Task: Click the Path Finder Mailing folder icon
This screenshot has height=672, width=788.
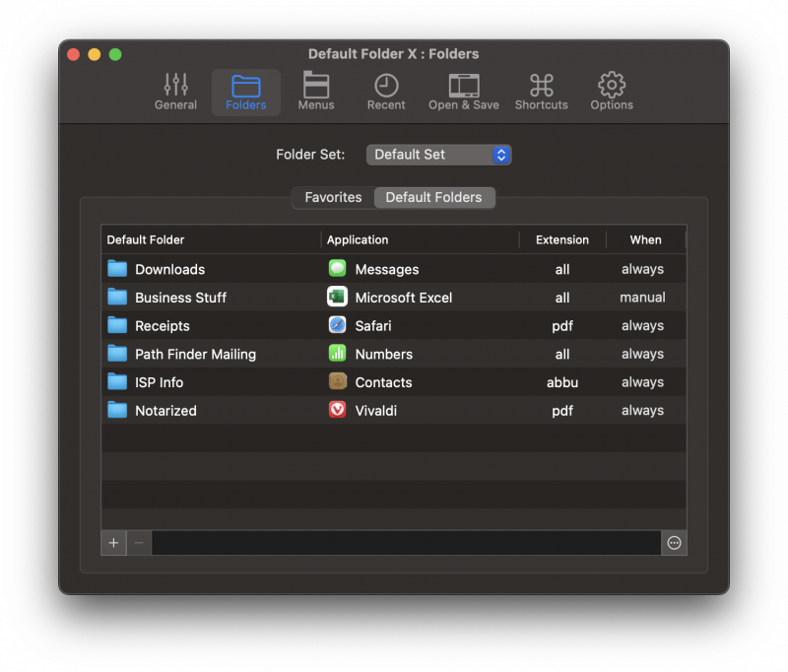Action: tap(117, 354)
